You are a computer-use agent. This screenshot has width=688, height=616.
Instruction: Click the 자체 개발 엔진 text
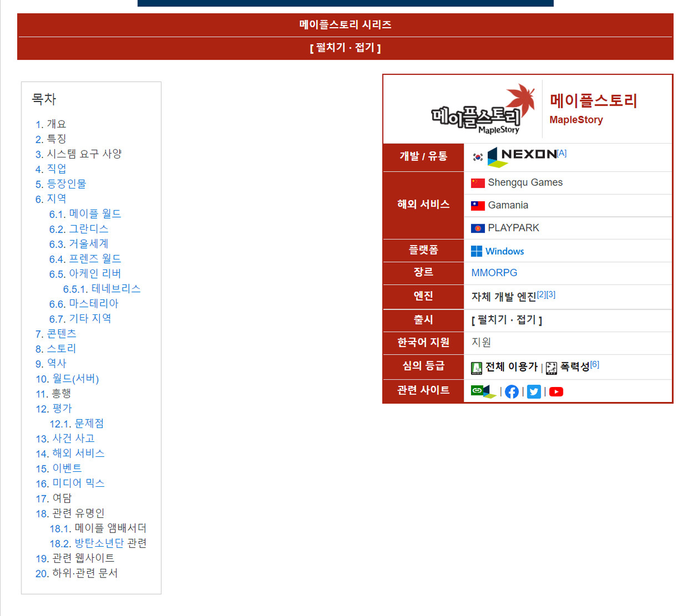tap(504, 297)
